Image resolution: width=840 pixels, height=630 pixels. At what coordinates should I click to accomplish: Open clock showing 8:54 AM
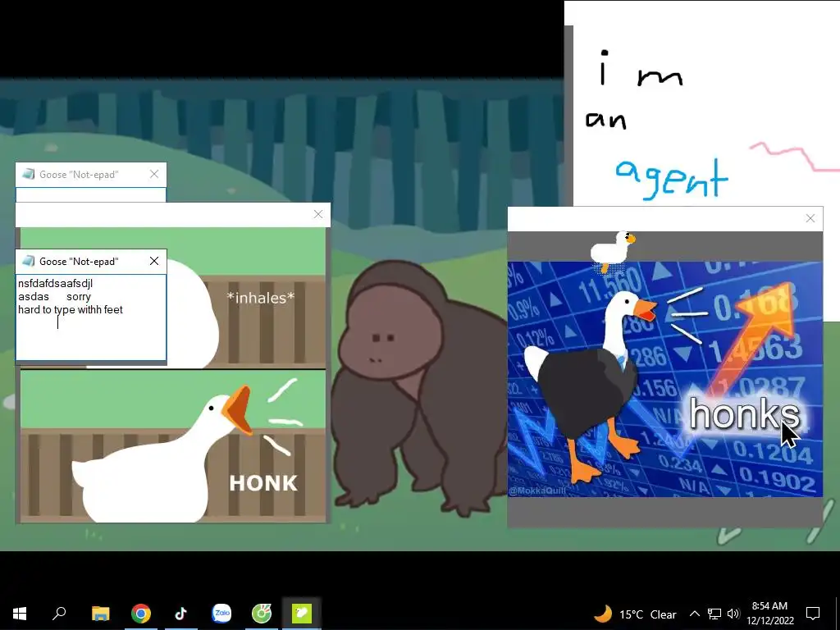click(x=769, y=606)
